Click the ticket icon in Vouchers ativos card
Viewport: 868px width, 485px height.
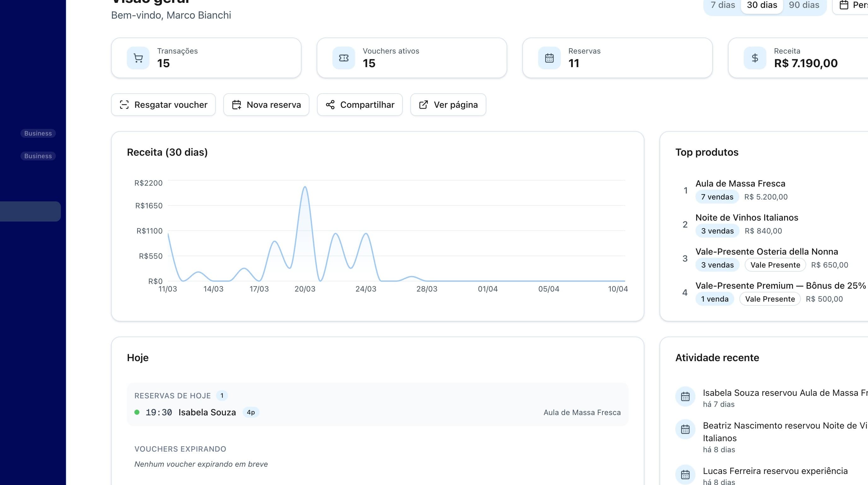344,58
